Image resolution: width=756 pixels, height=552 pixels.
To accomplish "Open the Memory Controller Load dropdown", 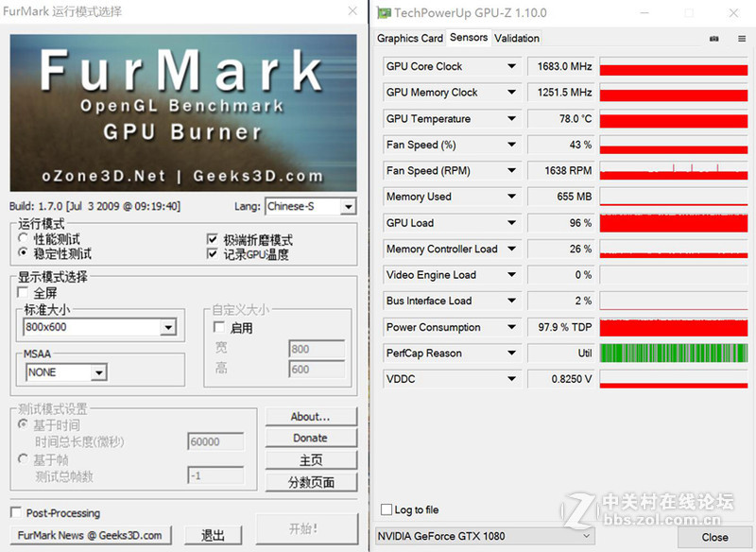I will [511, 249].
